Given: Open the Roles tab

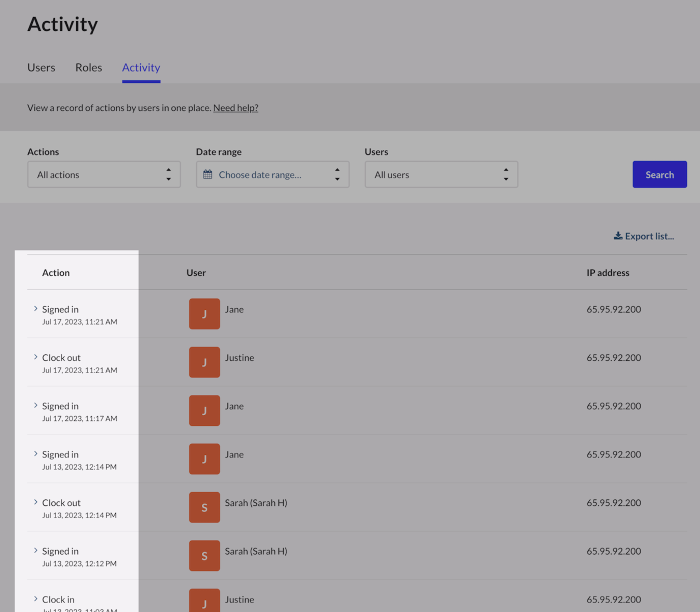Looking at the screenshot, I should pyautogui.click(x=88, y=67).
